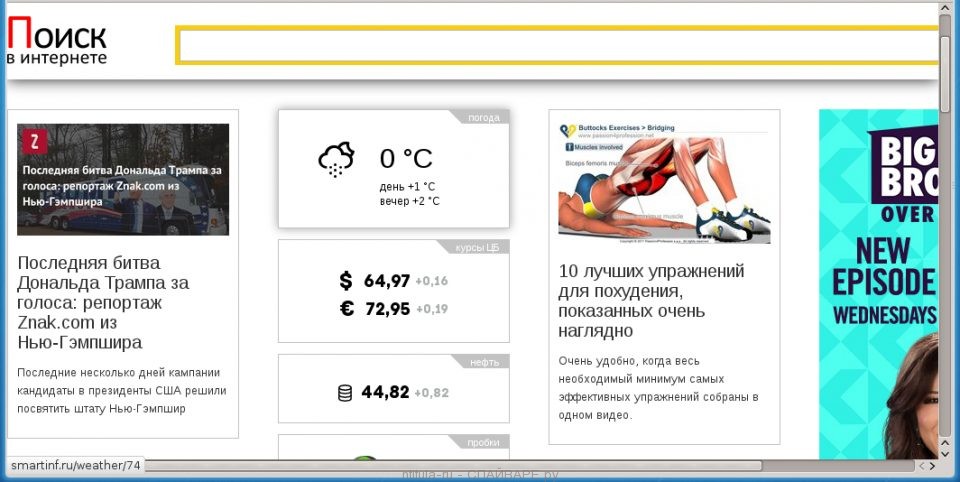Select the нефть widget label
The image size is (960, 482).
click(484, 362)
